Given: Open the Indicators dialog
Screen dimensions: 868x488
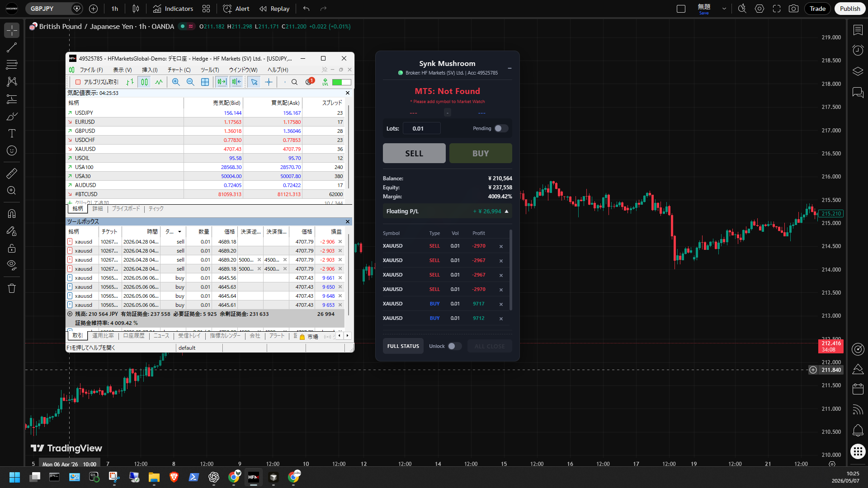Looking at the screenshot, I should [x=173, y=9].
